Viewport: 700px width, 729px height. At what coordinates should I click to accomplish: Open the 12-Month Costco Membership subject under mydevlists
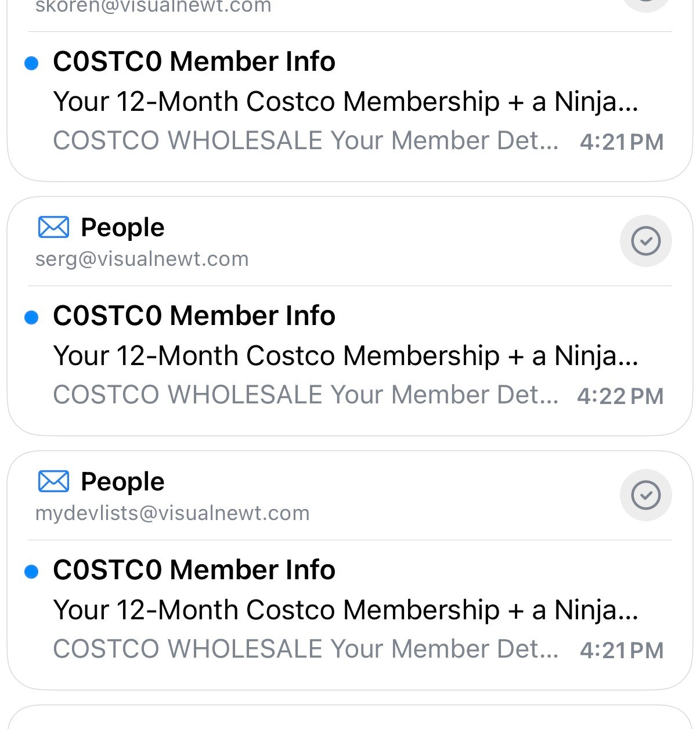(345, 610)
